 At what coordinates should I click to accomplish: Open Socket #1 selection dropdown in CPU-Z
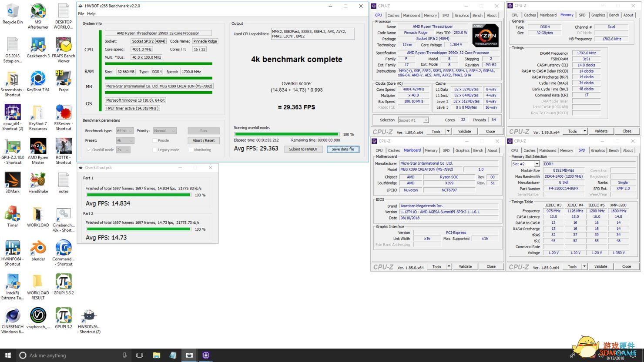pos(413,120)
